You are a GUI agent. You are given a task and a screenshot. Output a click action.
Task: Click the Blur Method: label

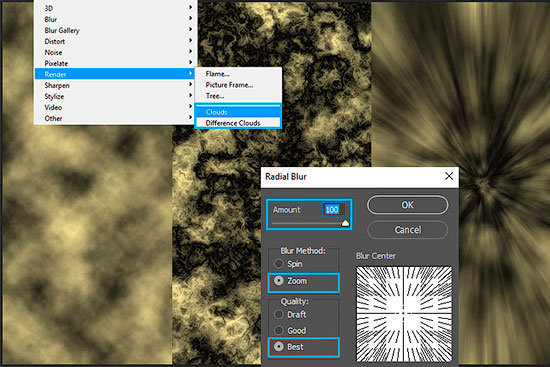click(303, 251)
